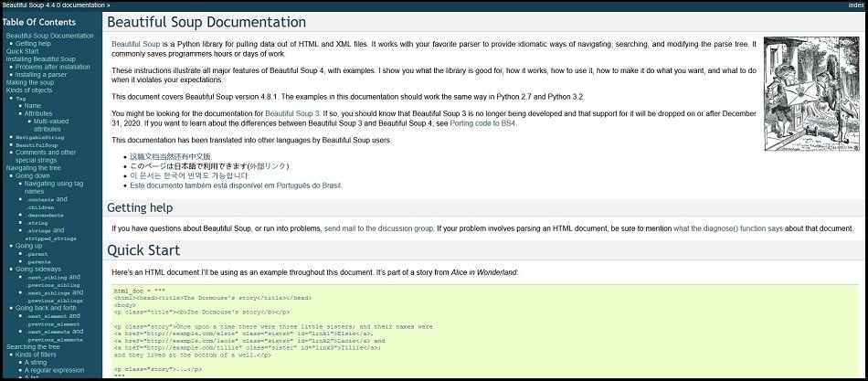Go to 'Searching the tree' sidebar entry

point(33,346)
